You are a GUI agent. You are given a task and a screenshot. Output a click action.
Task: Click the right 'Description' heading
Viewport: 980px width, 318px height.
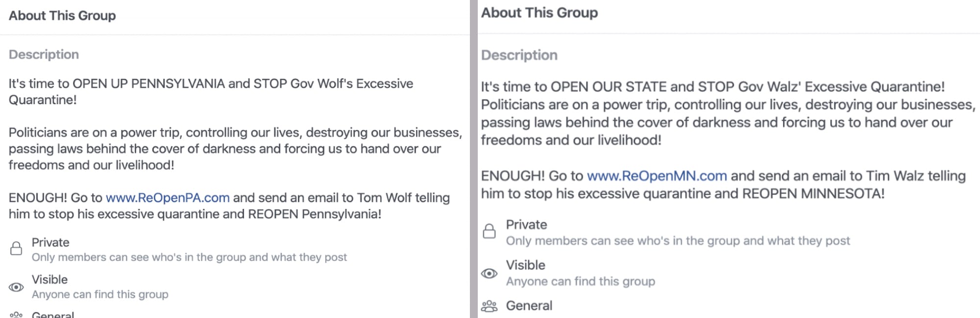click(x=519, y=55)
